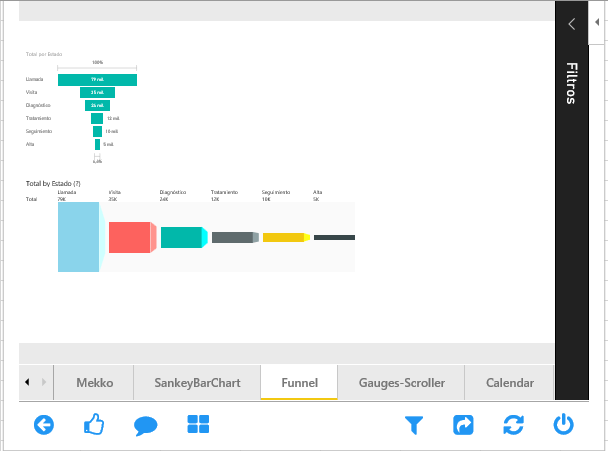Click the power sign-out icon
This screenshot has height=451, width=608.
pos(564,425)
